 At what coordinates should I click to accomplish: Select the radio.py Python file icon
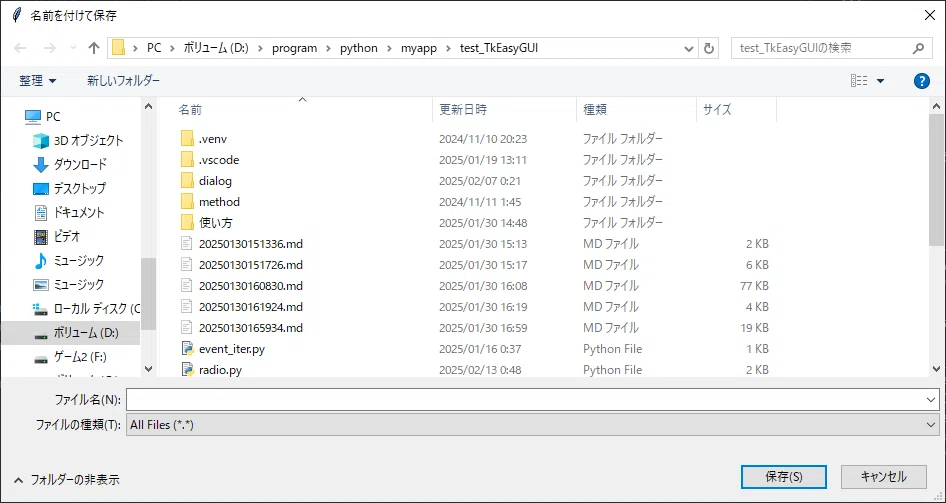click(188, 370)
